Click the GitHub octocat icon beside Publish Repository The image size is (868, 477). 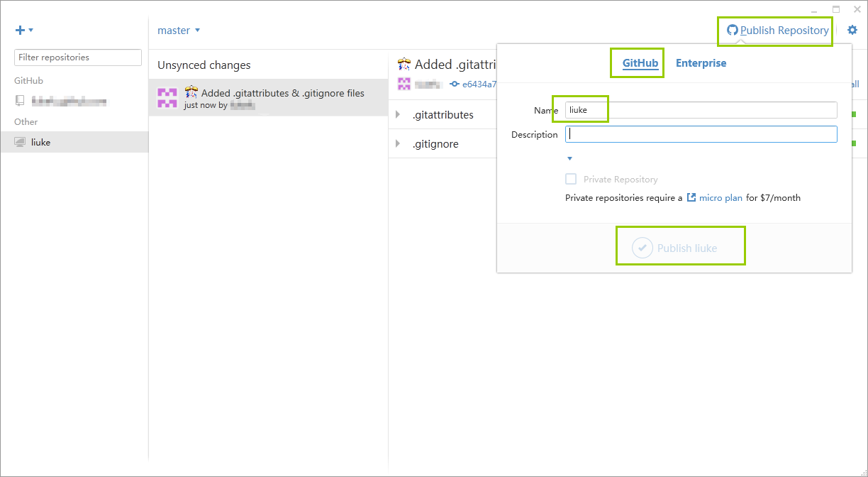click(x=733, y=31)
